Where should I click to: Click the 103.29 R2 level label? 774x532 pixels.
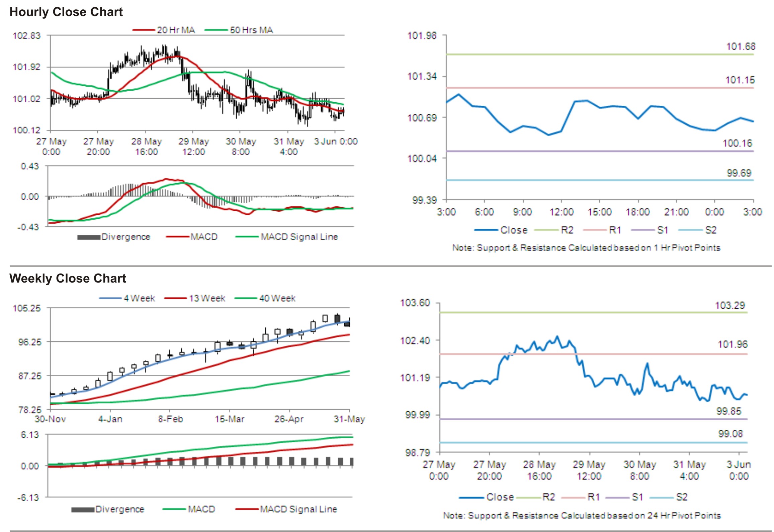(730, 305)
